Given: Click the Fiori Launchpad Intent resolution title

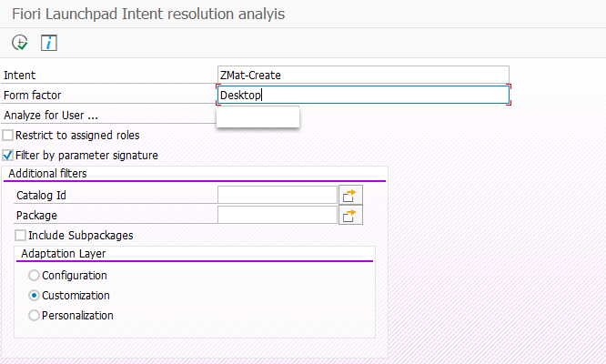Looking at the screenshot, I should [x=148, y=14].
